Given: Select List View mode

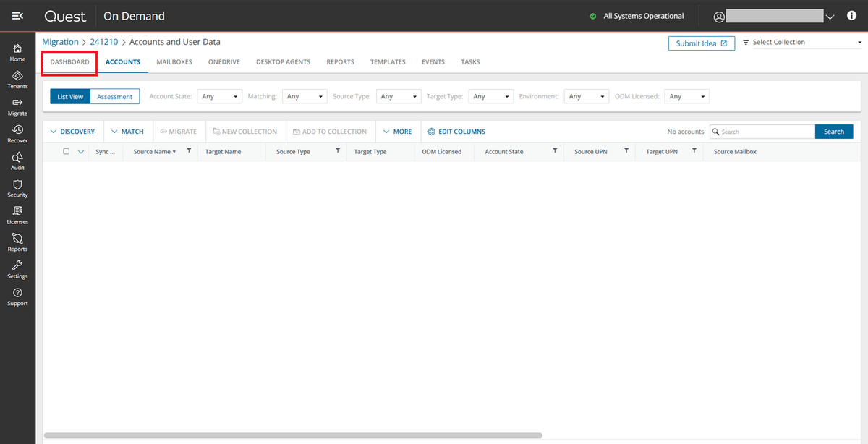Looking at the screenshot, I should pyautogui.click(x=69, y=95).
